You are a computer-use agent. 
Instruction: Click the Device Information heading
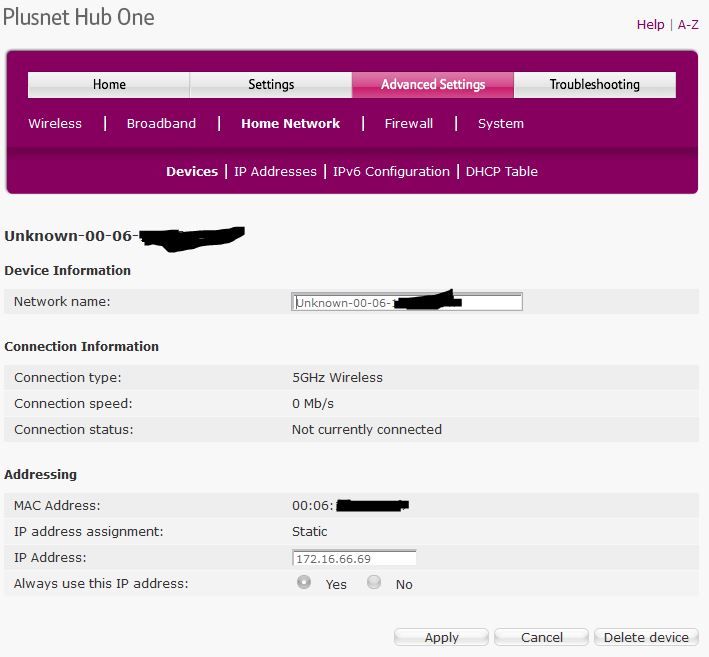click(67, 270)
